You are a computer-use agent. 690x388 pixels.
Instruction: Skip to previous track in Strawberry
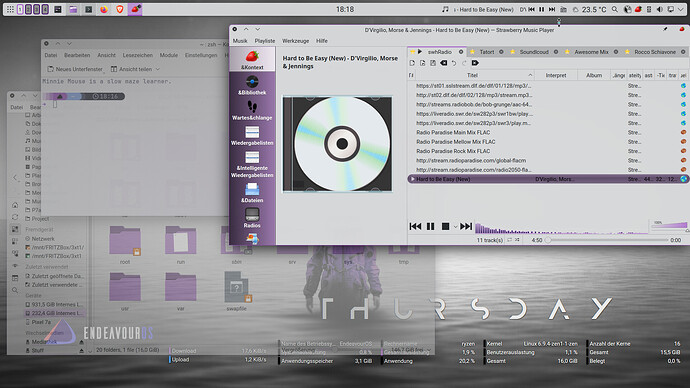pos(415,226)
